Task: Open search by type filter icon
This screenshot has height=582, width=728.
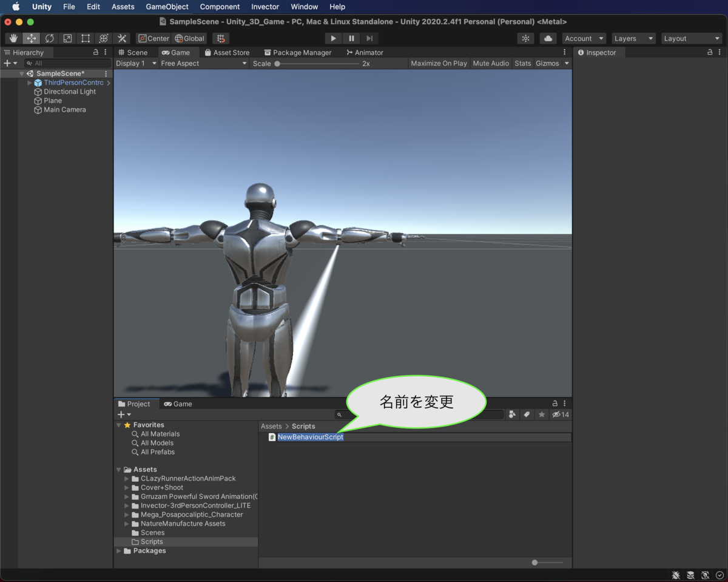Action: click(512, 415)
